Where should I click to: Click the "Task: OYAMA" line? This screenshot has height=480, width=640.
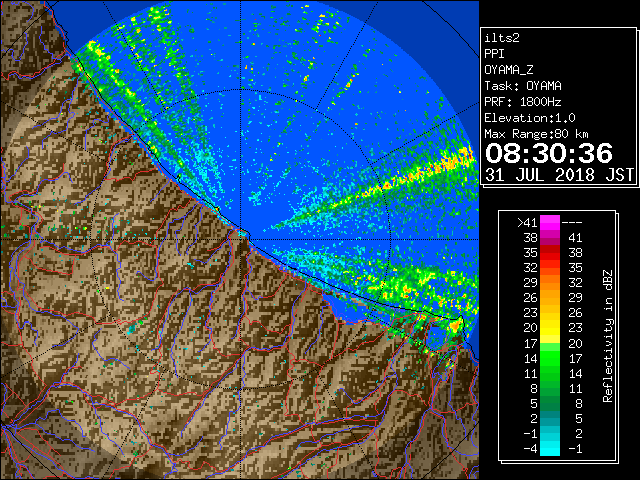point(523,86)
